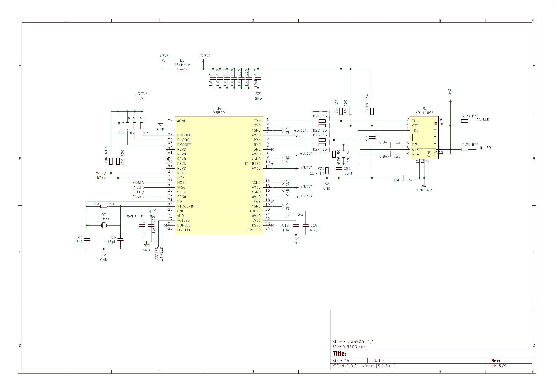Screen dimensions: 555x392
Task: Select the RJ45 jack drawing inside J5
Action: 425,138
